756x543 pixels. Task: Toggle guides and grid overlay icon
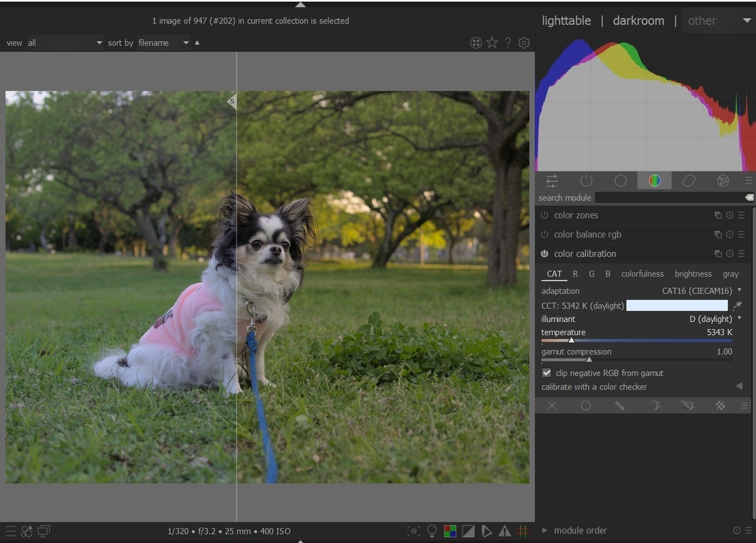pos(523,531)
